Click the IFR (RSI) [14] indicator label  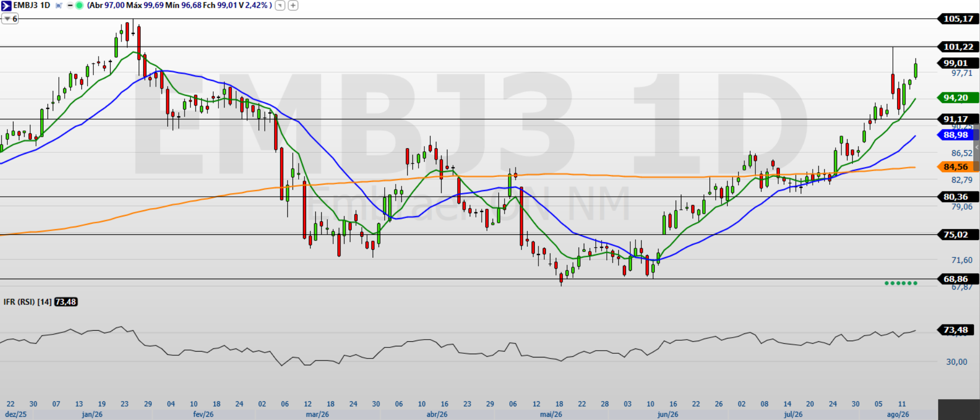click(x=28, y=302)
